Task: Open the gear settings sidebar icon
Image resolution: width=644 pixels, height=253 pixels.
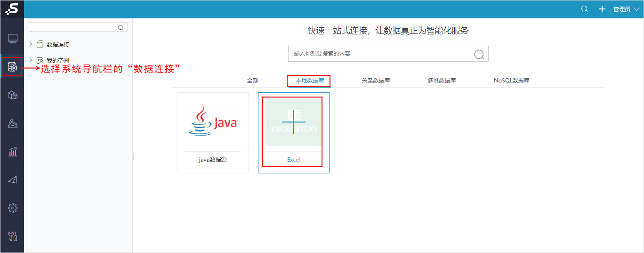Action: 13,208
